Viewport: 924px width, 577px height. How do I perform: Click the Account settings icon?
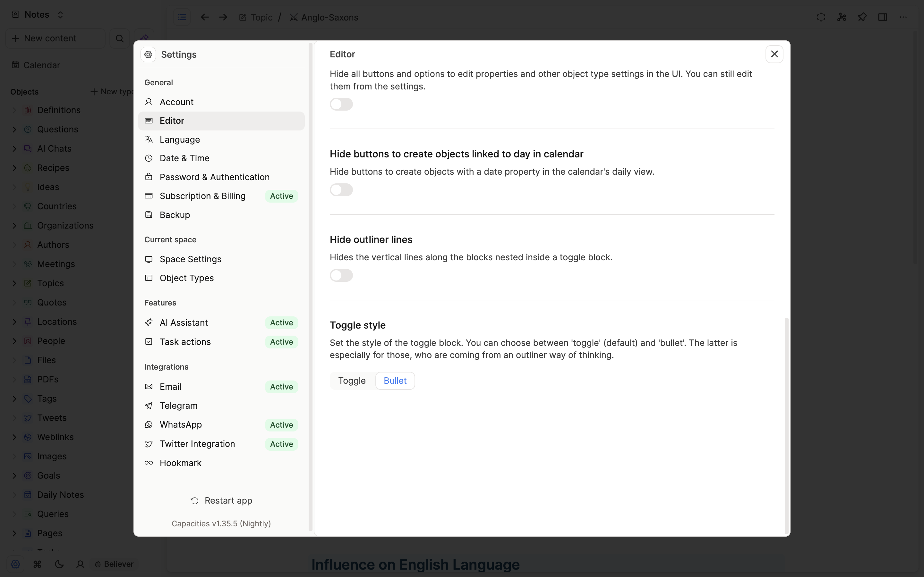pyautogui.click(x=149, y=101)
